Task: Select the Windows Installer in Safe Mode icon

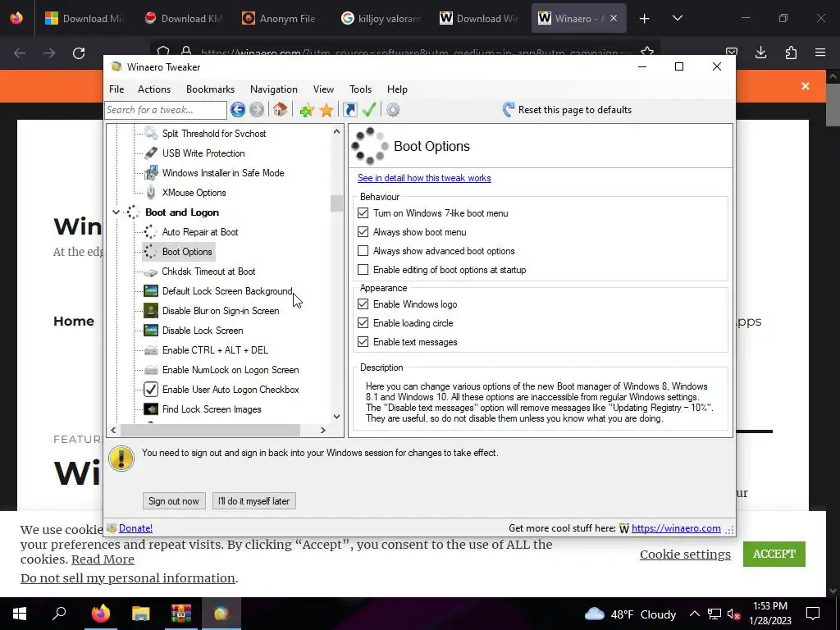Action: [x=151, y=173]
